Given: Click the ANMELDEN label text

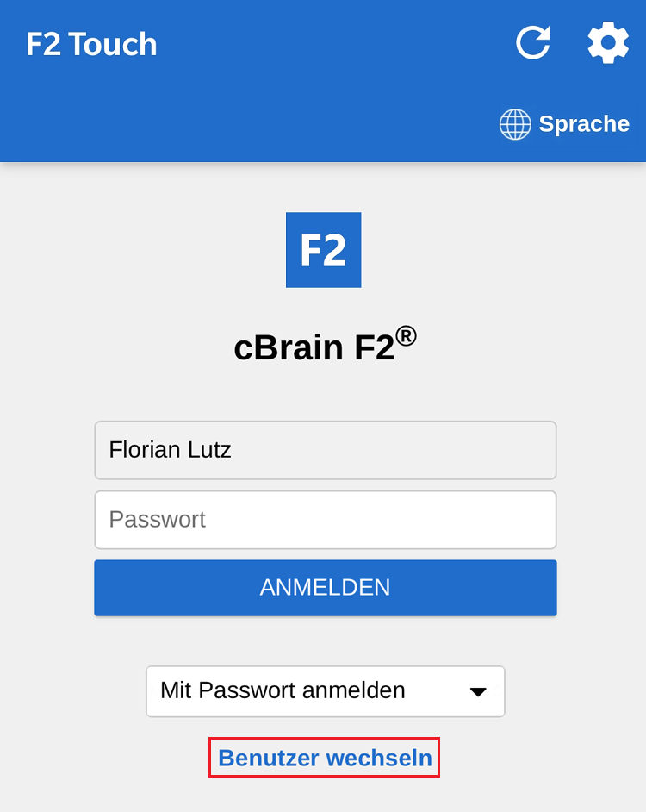Looking at the screenshot, I should [325, 588].
